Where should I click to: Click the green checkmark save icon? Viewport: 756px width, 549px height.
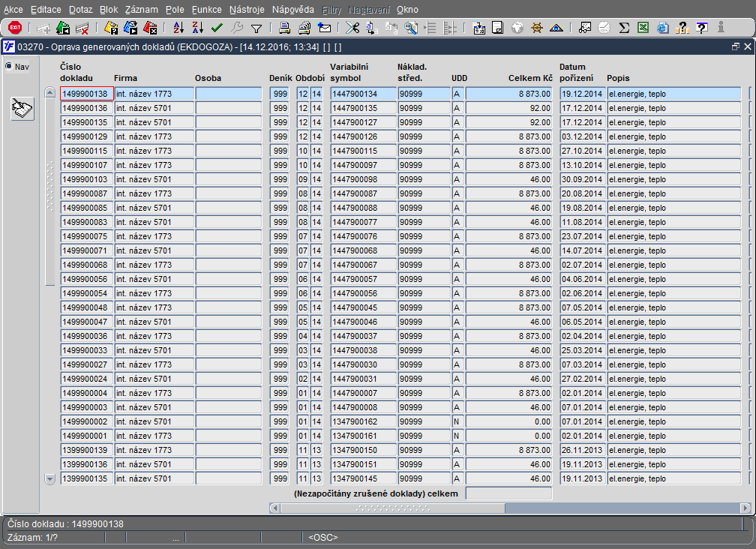[217, 28]
